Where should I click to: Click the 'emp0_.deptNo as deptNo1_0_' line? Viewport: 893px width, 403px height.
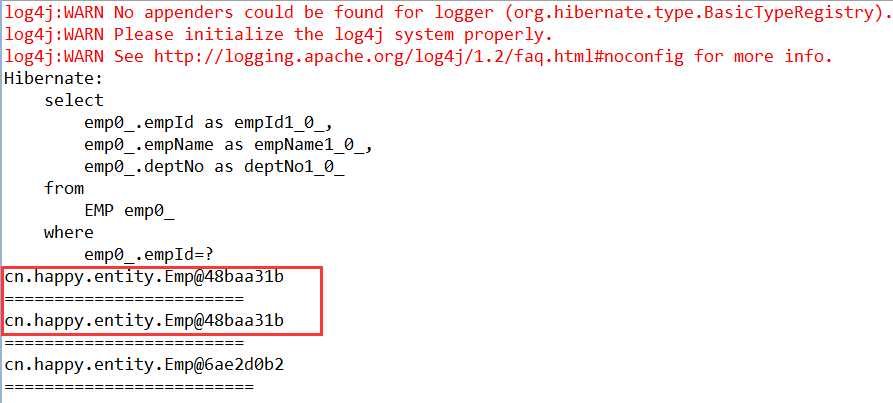coord(214,167)
